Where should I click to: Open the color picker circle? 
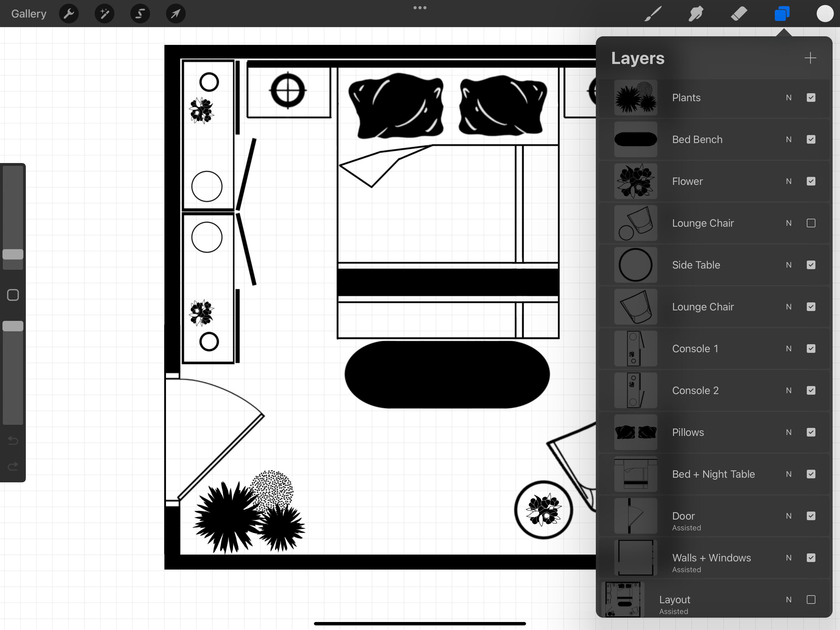[825, 13]
